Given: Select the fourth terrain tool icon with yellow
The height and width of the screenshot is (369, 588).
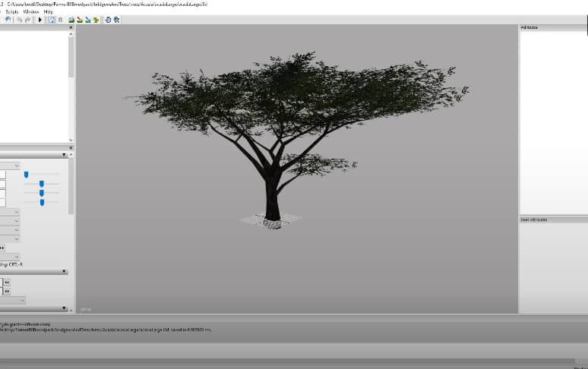Looking at the screenshot, I should tap(96, 20).
